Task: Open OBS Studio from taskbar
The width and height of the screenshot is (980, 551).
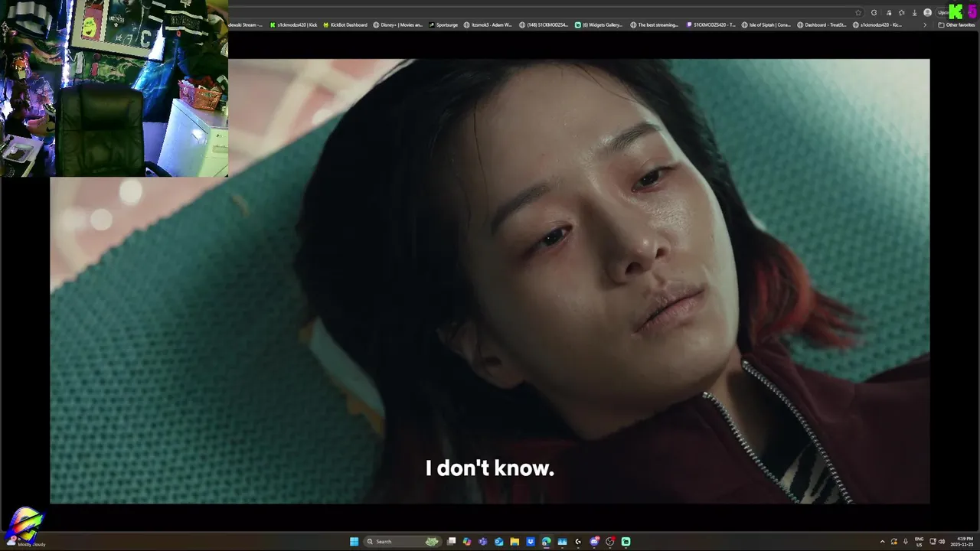Action: [x=610, y=542]
